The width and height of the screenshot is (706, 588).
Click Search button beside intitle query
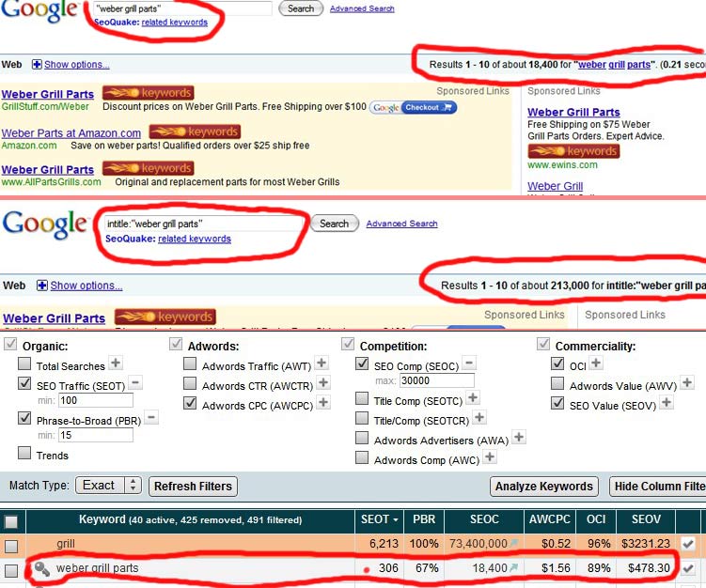click(x=335, y=224)
